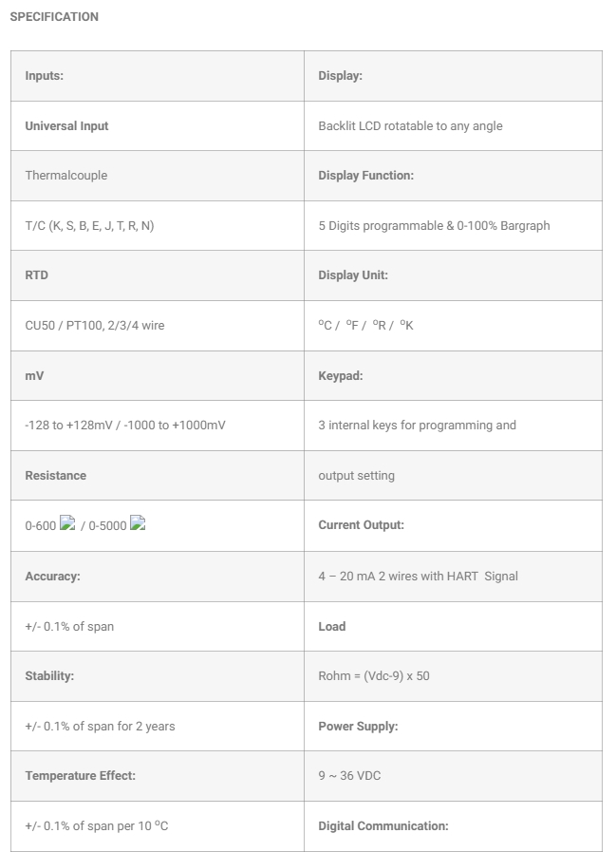
Task: Click the T/C (K, S, B, E, J, T, R, N) text
Action: tap(89, 226)
